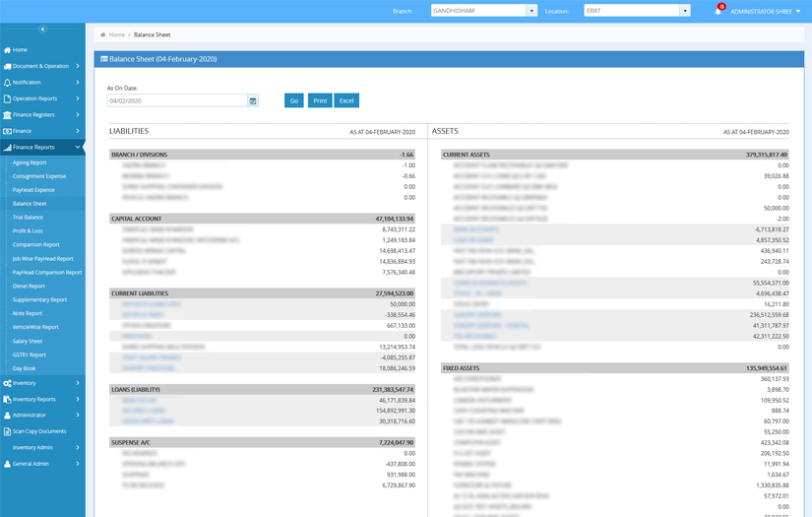Viewport: 812px width, 517px height.
Task: Click the Finance money icon
Action: pyautogui.click(x=7, y=131)
